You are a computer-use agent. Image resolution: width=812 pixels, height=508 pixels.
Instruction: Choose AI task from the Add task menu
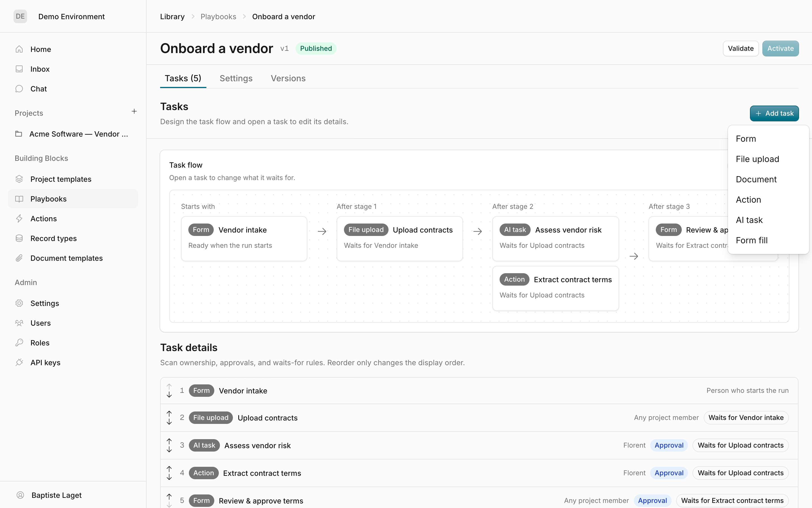pyautogui.click(x=768, y=220)
